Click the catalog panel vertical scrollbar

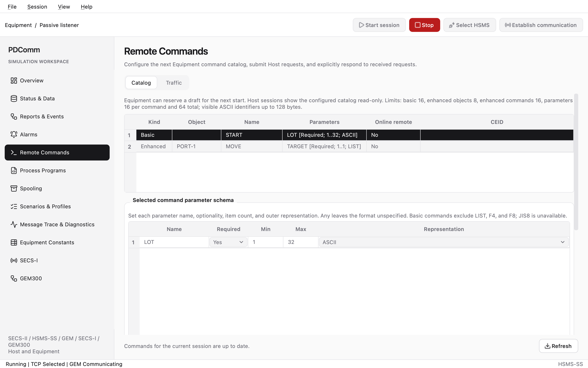click(x=576, y=162)
